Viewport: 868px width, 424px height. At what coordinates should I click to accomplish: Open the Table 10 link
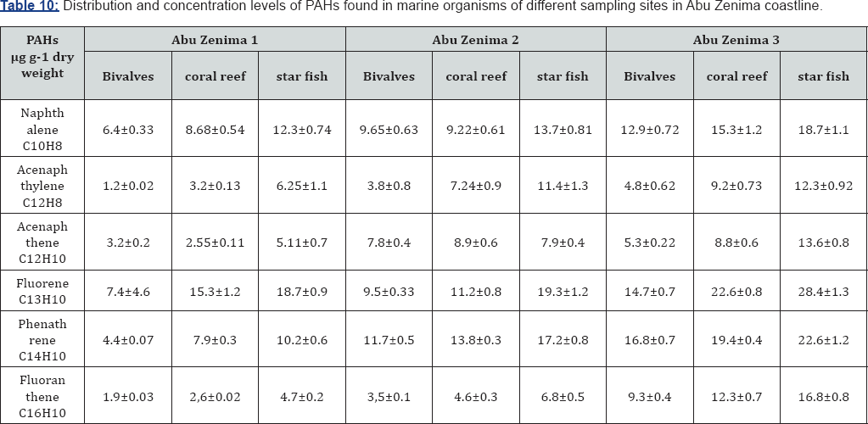31,7
